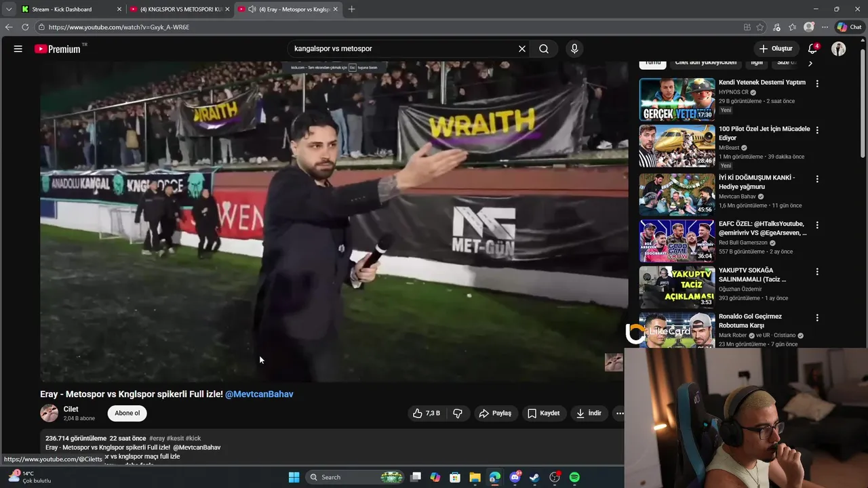
Task: Open the Edge favorites list icon
Action: pyautogui.click(x=792, y=27)
